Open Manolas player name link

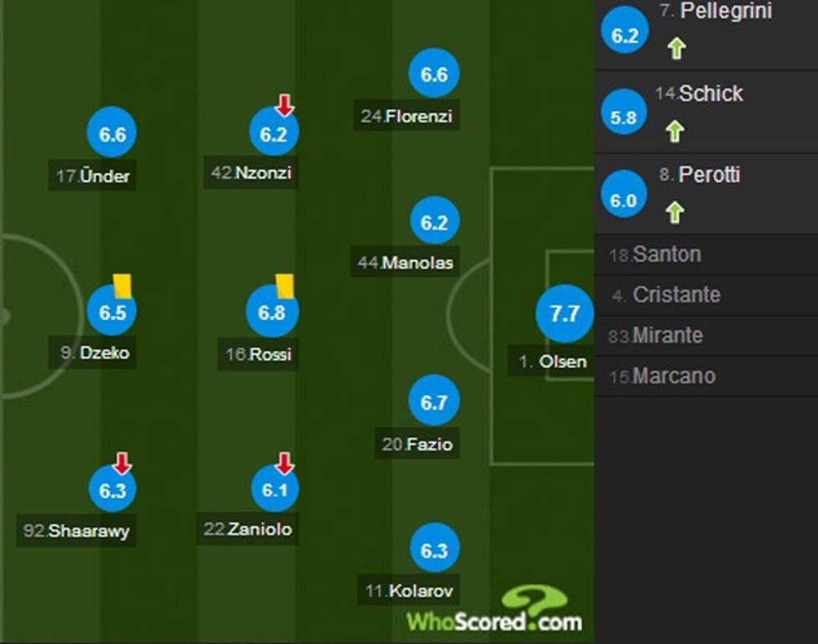pyautogui.click(x=406, y=263)
